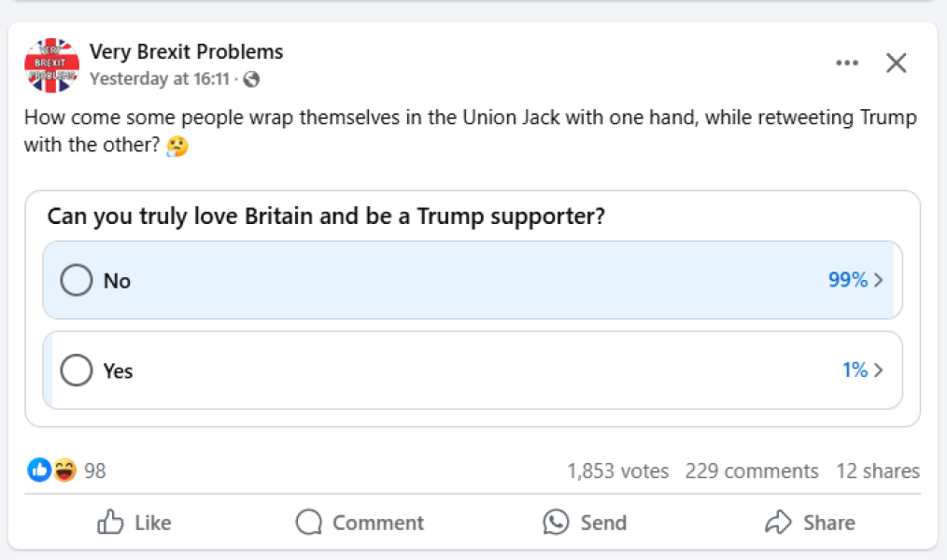Click the WhatsApp Send icon
This screenshot has width=947, height=560.
556,523
